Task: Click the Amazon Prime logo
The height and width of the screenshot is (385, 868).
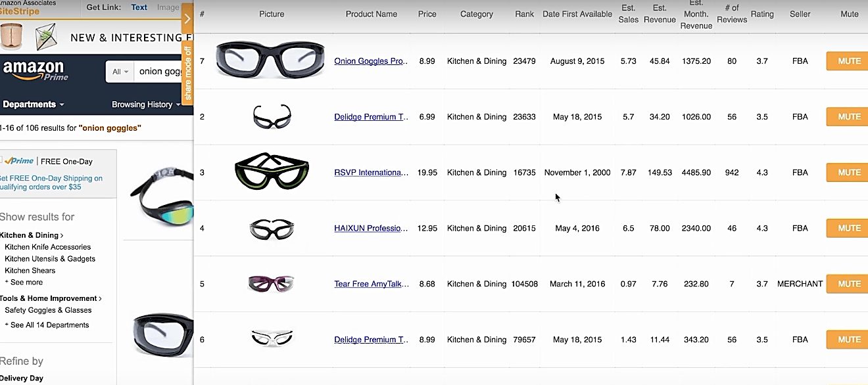Action: click(34, 71)
